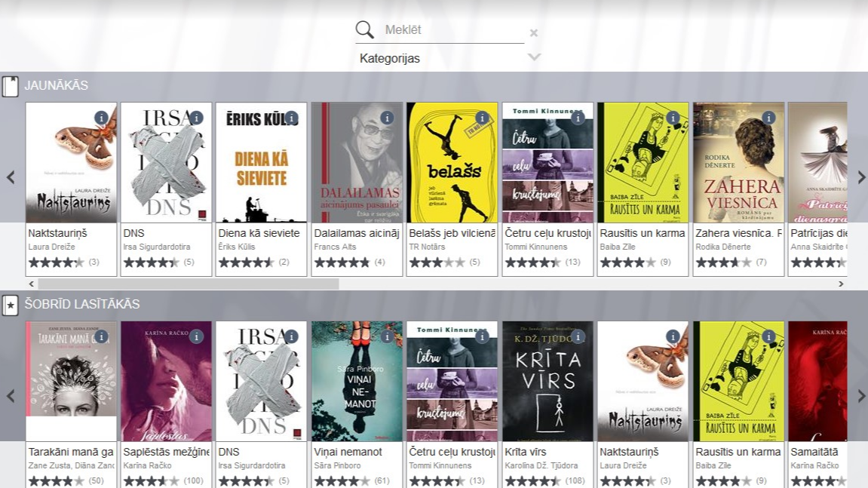The width and height of the screenshot is (868, 488).
Task: Select the Tarakāni manā galvā book cover
Action: point(71,381)
